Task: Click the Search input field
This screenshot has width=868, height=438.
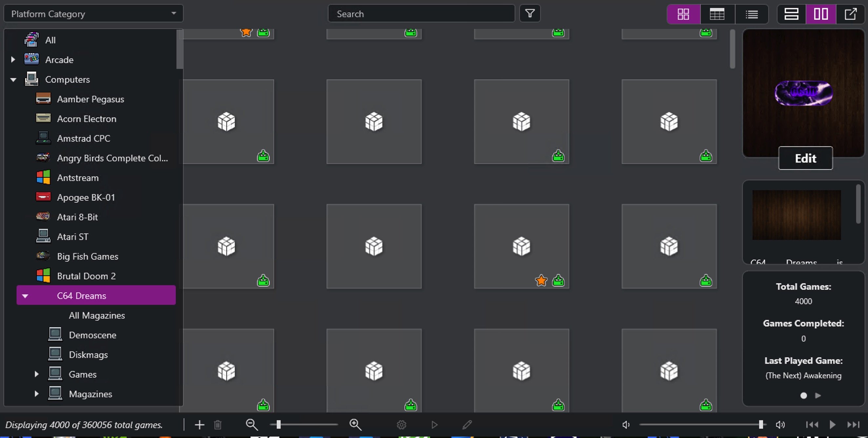Action: (421, 13)
